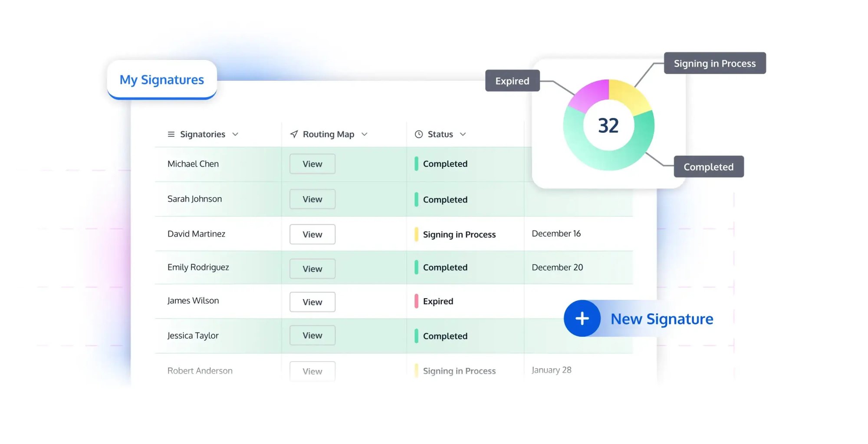Click the yellow status indicator for David Martinez
This screenshot has height=444, width=868.
pos(416,234)
